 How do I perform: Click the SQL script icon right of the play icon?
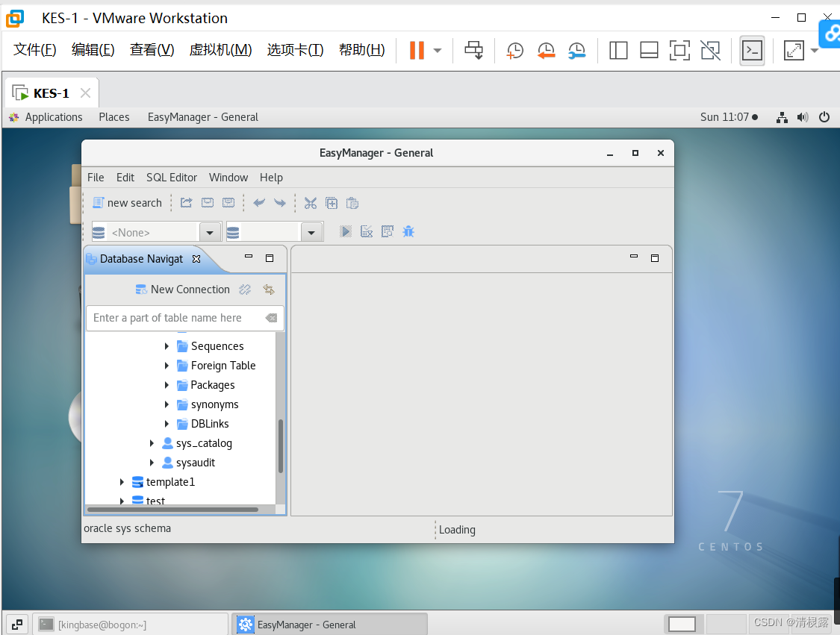[x=367, y=231]
